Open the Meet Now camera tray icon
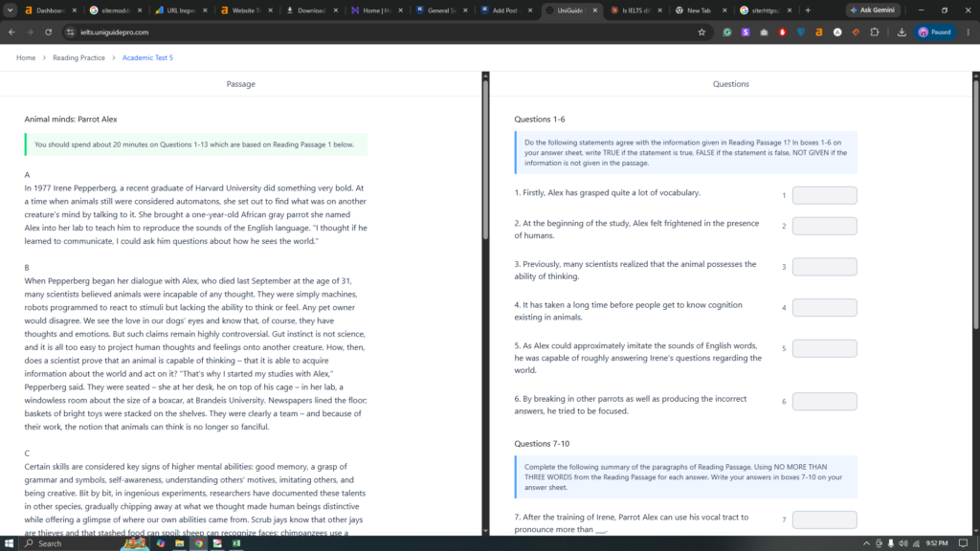The height and width of the screenshot is (551, 980). pos(879,543)
